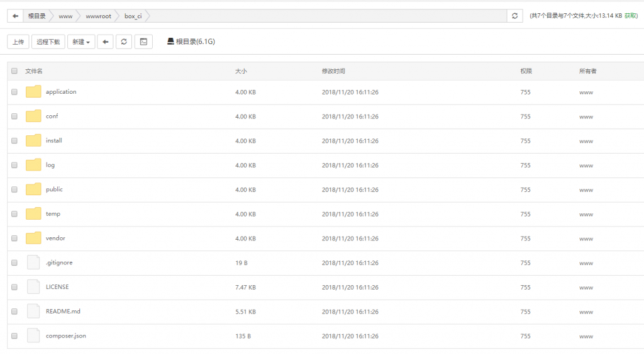
Task: Go to wwwroot in breadcrumb path
Action: pos(99,16)
